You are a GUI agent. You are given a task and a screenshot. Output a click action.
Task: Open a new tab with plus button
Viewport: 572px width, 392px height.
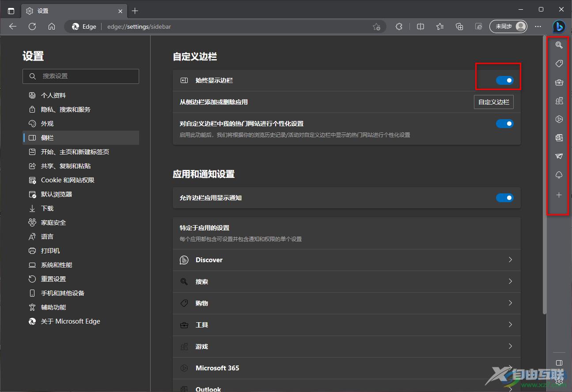click(x=135, y=11)
